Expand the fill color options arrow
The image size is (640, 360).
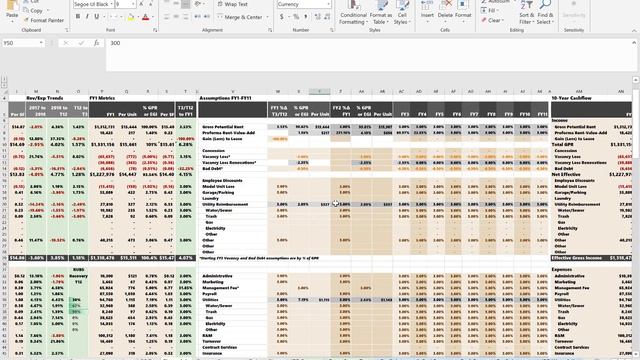[x=138, y=17]
